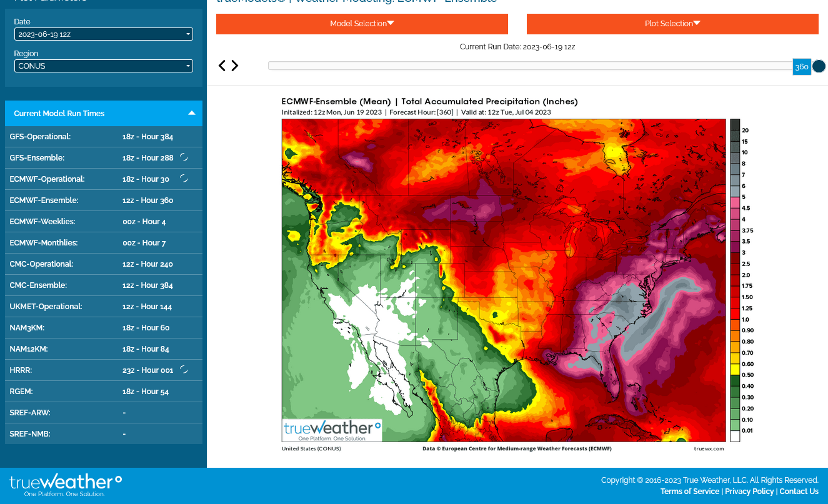
Task: Open Plot Selection menu
Action: (x=672, y=24)
